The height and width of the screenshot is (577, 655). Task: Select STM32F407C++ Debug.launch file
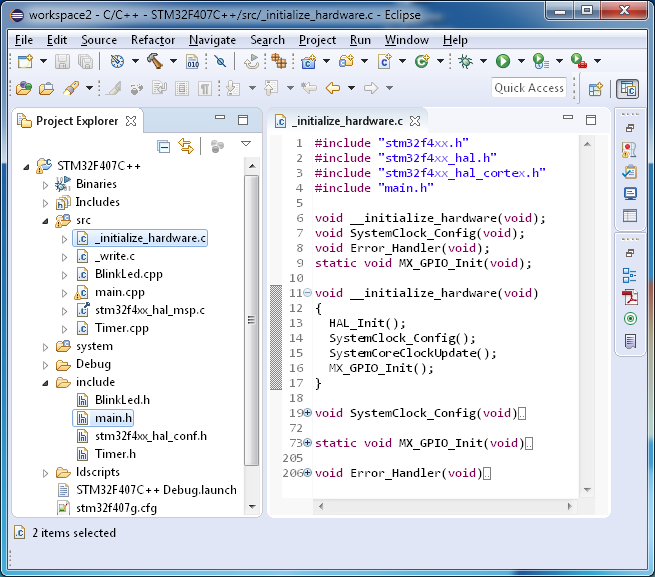click(x=156, y=490)
